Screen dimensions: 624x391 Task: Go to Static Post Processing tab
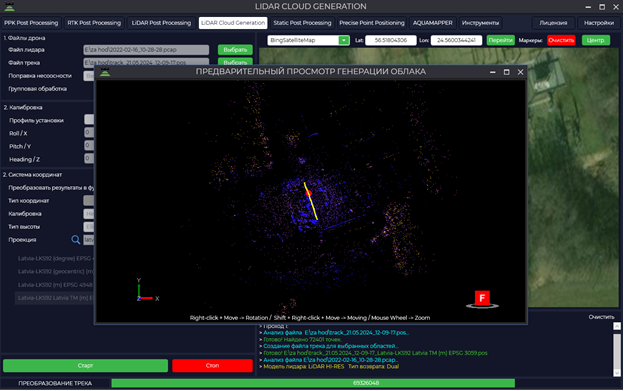302,23
